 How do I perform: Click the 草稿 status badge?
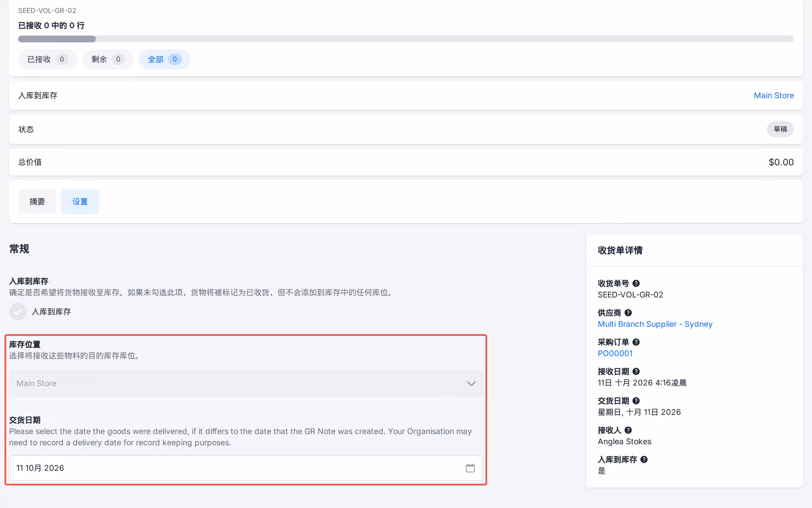tap(780, 129)
